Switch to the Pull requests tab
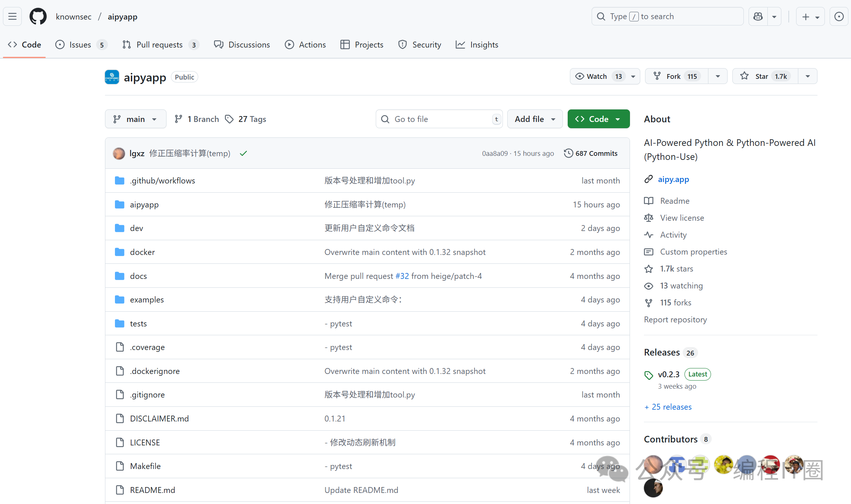Screen dimensions: 851x504 [x=160, y=45]
